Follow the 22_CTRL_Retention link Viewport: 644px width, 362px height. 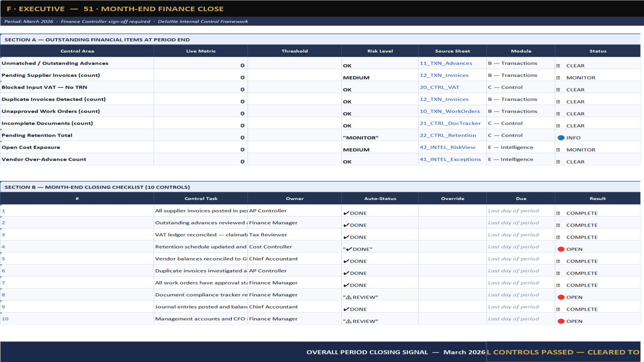click(448, 135)
